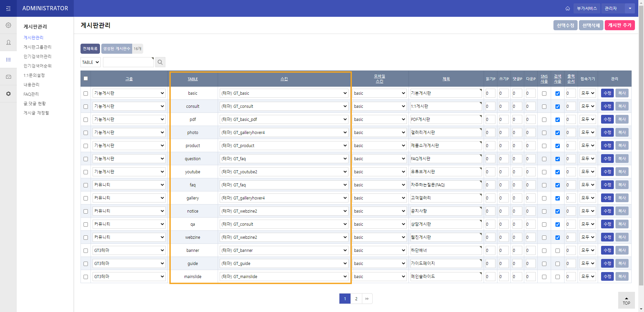This screenshot has height=312, width=644.
Task: Go to the next pages arrow
Action: point(367,299)
